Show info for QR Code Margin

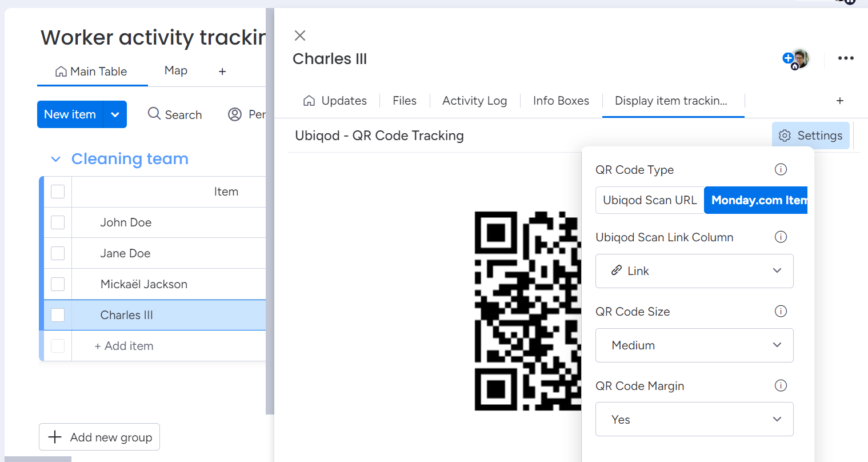[781, 385]
